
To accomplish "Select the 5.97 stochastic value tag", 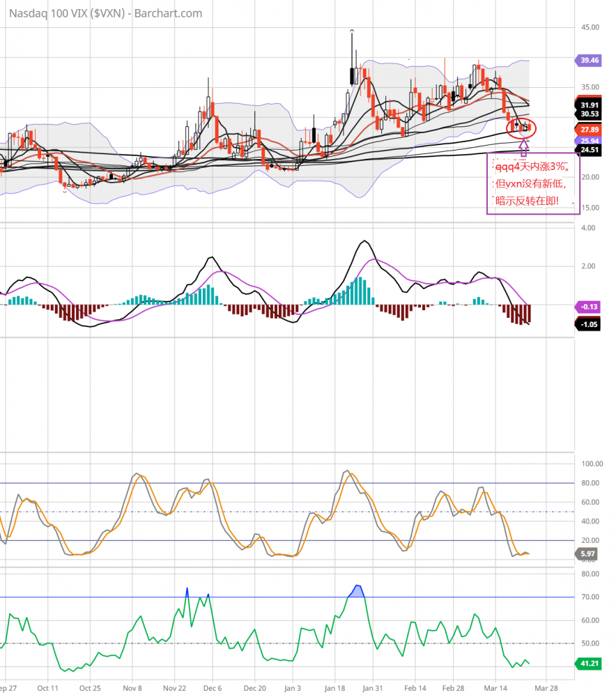I will (589, 554).
